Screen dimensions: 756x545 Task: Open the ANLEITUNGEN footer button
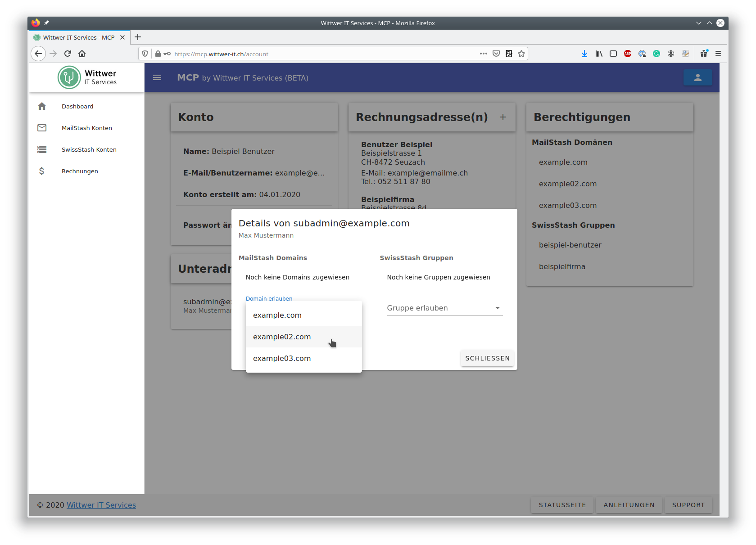(629, 505)
